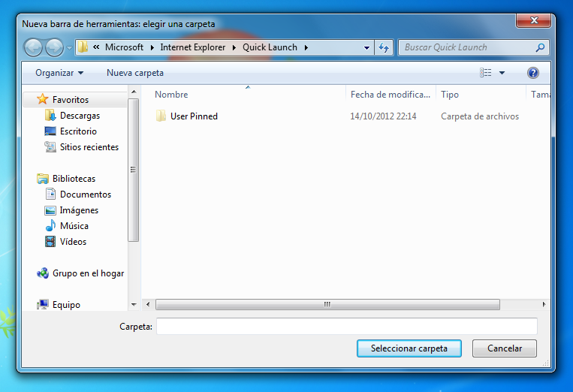Click the Equipo computer icon
This screenshot has width=573, height=392.
43,304
